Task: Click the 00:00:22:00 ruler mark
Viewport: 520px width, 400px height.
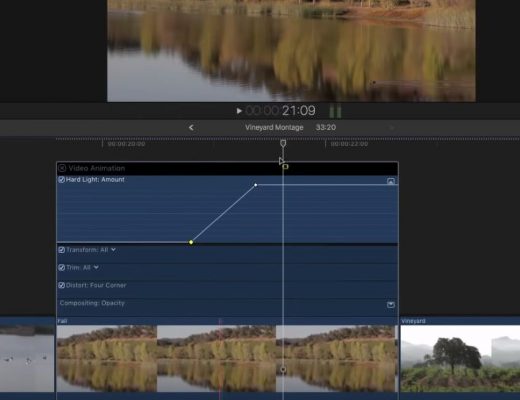Action: coord(349,144)
